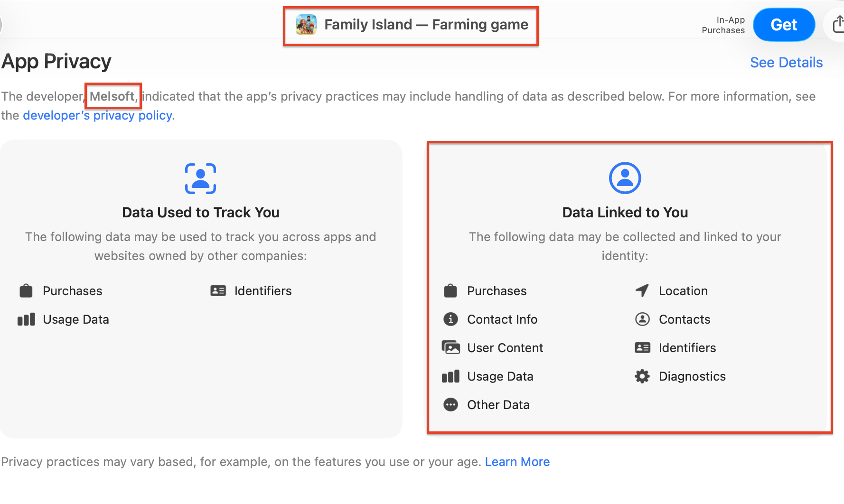This screenshot has height=504, width=844.
Task: Click the Location arrow icon
Action: point(642,290)
